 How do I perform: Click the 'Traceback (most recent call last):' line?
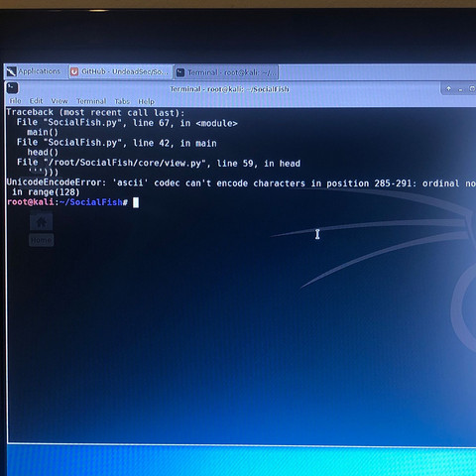click(x=95, y=112)
